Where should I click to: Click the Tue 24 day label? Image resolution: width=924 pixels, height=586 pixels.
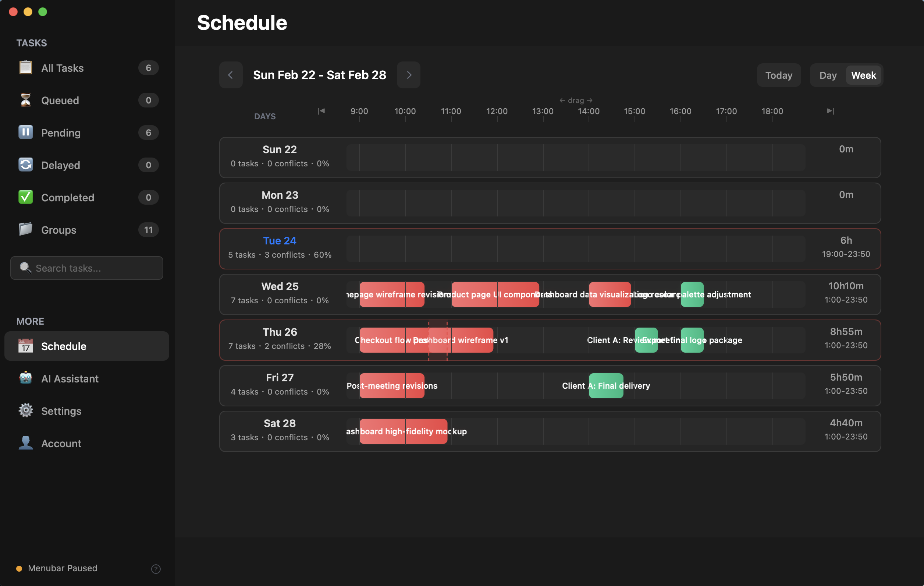coord(279,241)
